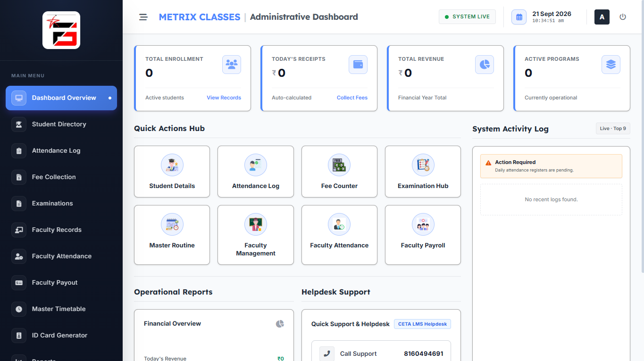Open the Student Details quick action
This screenshot has width=644, height=361.
tap(172, 172)
